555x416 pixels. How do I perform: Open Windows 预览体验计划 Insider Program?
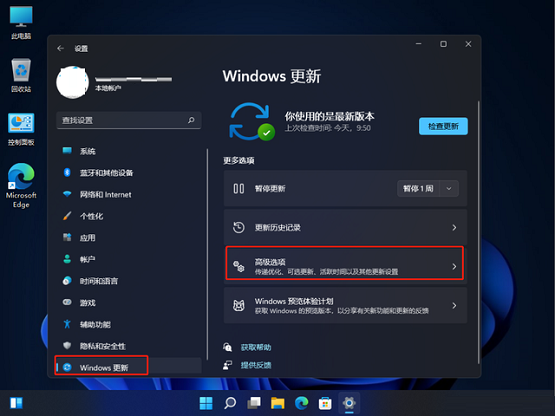pos(345,305)
